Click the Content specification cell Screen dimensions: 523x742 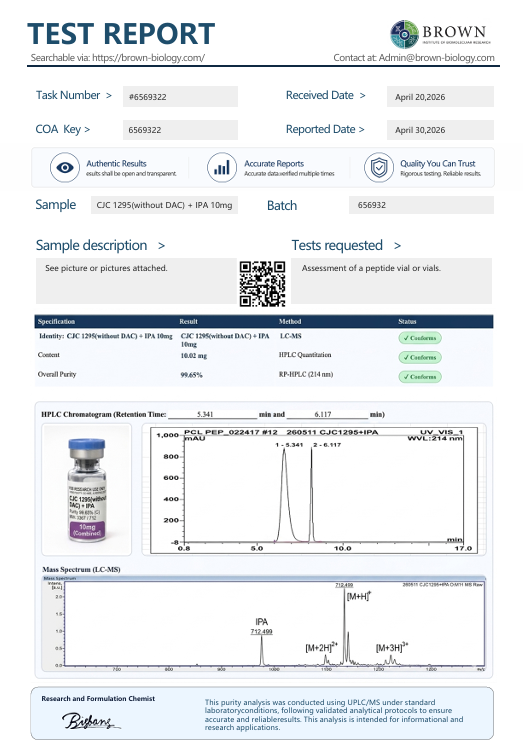(49, 354)
